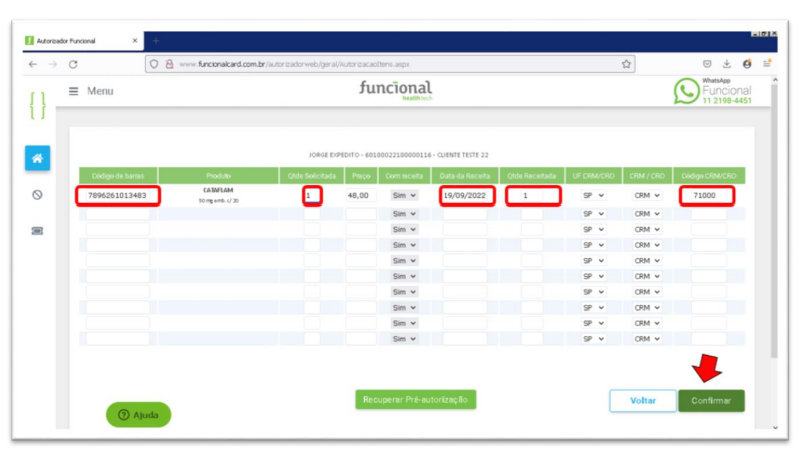Screen dimensions: 800x451
Task: Open the last row UF SP dropdown
Action: coord(593,339)
